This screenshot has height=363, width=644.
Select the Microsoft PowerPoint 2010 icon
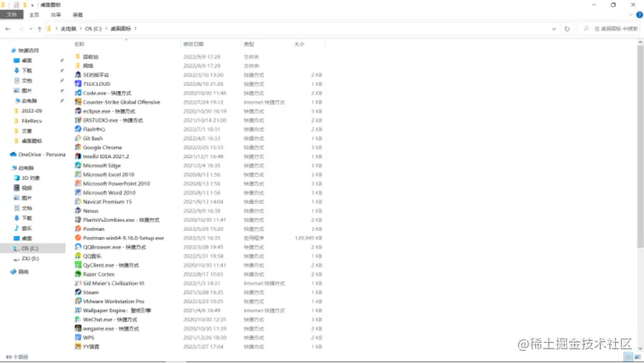pos(78,183)
